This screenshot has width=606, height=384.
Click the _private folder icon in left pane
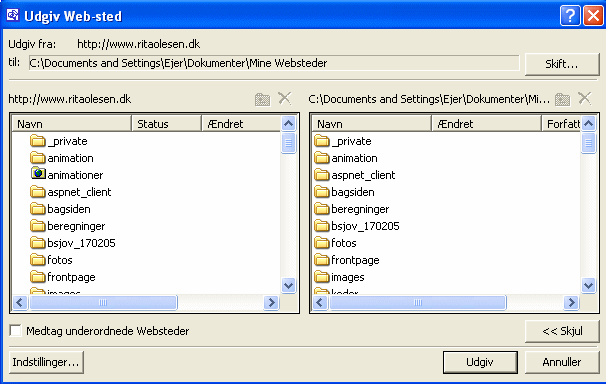pyautogui.click(x=37, y=141)
